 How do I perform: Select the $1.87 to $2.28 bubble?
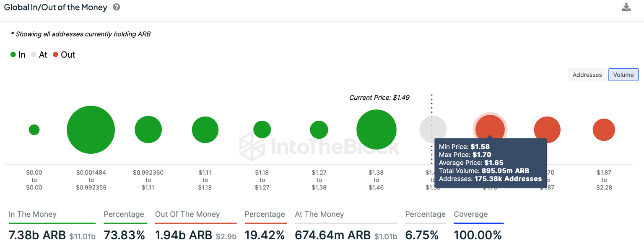[x=604, y=130]
